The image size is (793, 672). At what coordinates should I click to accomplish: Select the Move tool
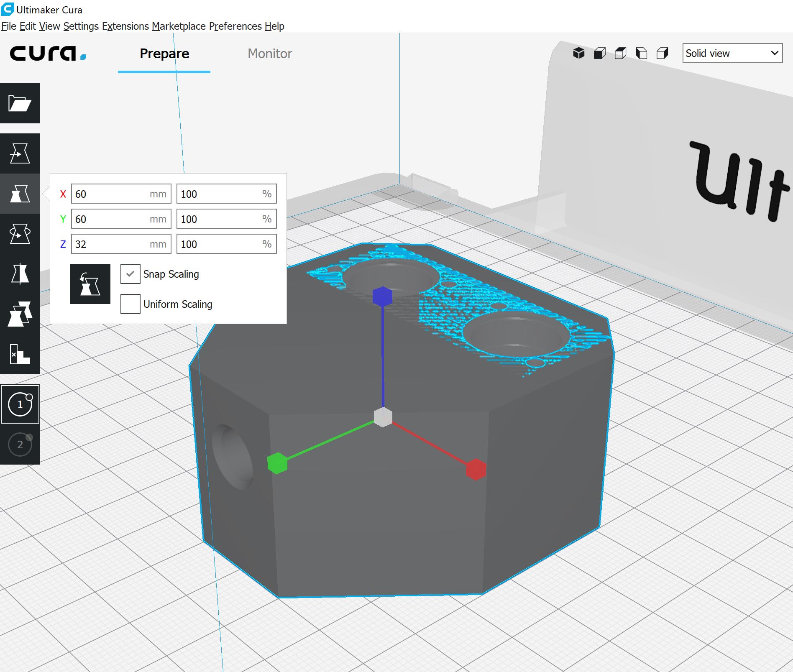click(x=20, y=153)
